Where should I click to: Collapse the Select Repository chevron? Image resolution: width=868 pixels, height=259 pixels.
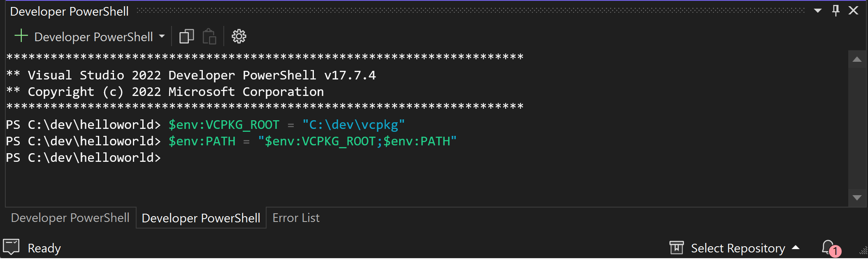(x=796, y=247)
